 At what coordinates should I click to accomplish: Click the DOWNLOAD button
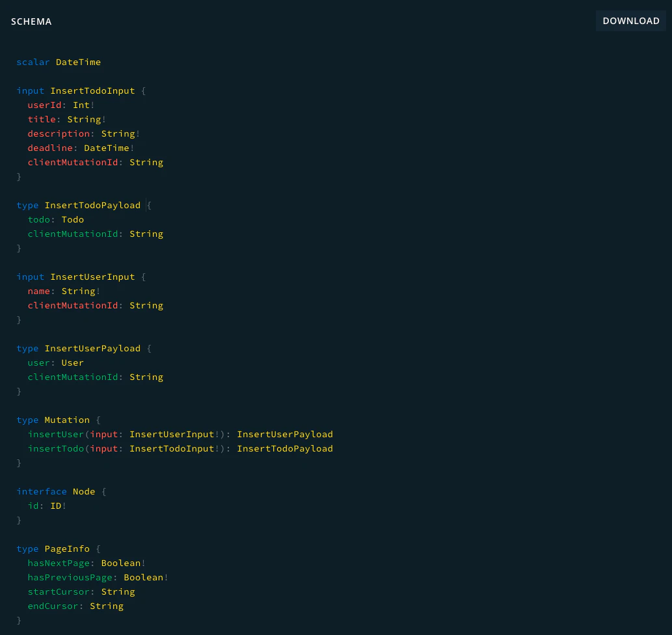coord(630,21)
